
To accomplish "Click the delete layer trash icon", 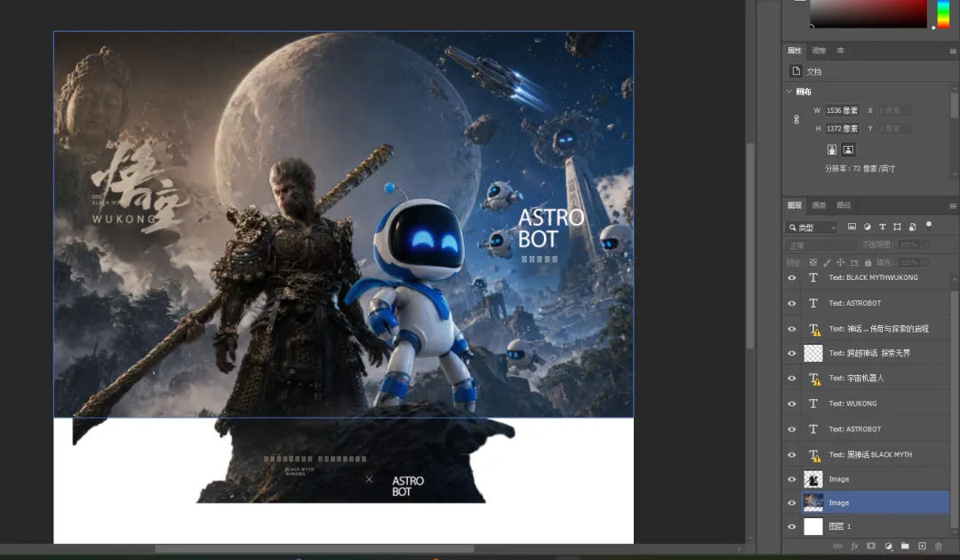I will pos(939,546).
